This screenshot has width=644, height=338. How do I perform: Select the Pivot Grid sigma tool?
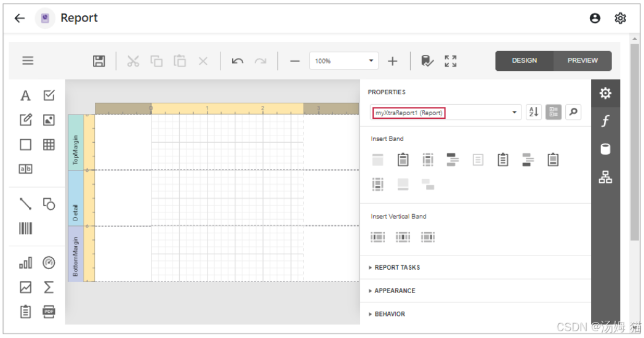[49, 287]
